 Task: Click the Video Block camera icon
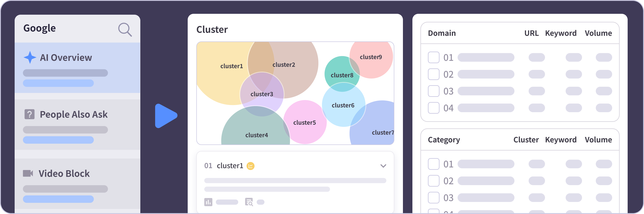[28, 173]
